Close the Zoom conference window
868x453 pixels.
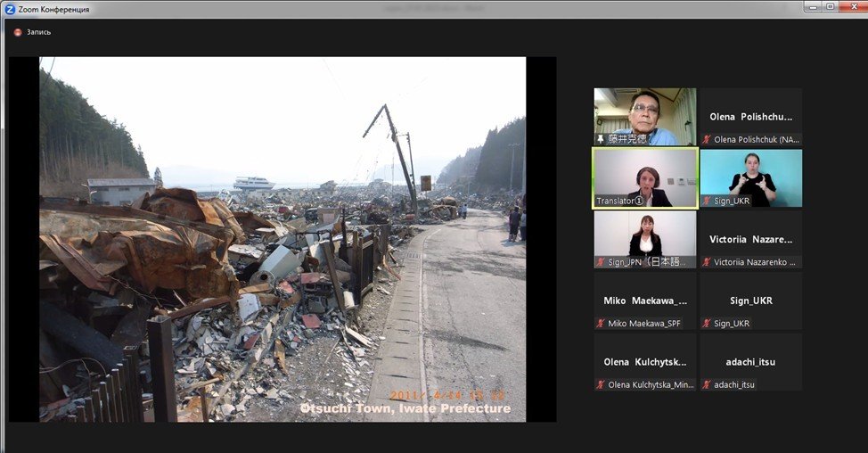(x=851, y=7)
